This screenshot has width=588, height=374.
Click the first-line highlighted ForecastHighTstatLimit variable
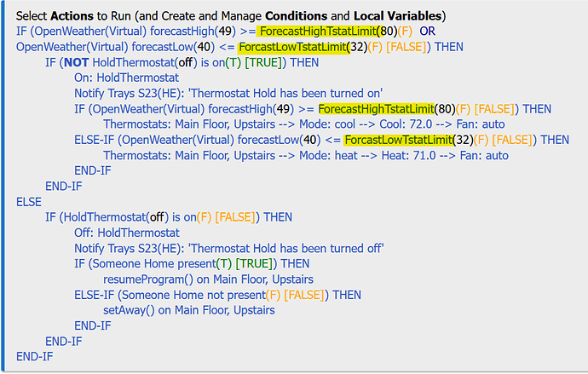click(317, 32)
